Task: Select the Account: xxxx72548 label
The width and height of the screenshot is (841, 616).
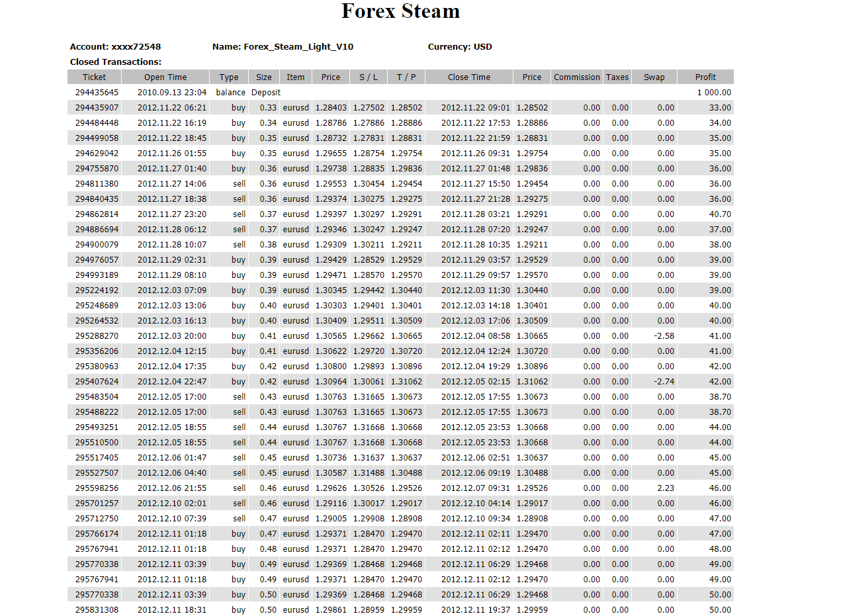Action: click(x=115, y=47)
